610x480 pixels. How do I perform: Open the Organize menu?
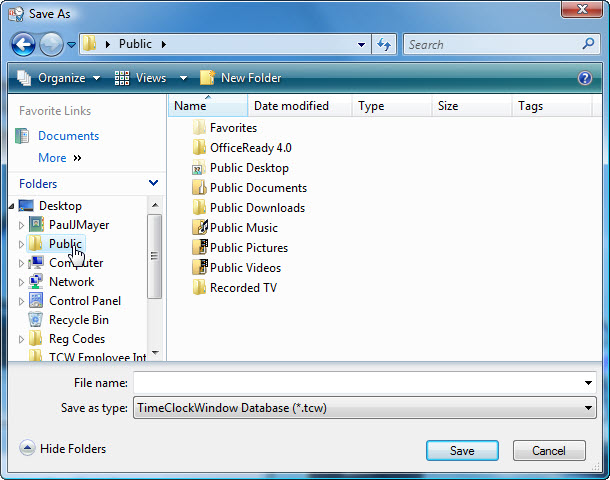pyautogui.click(x=60, y=78)
